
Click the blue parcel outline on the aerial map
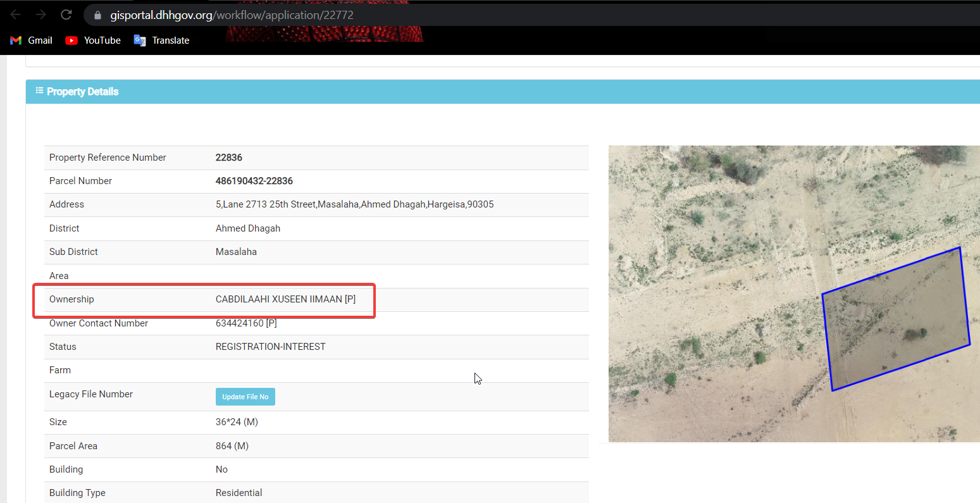point(895,318)
